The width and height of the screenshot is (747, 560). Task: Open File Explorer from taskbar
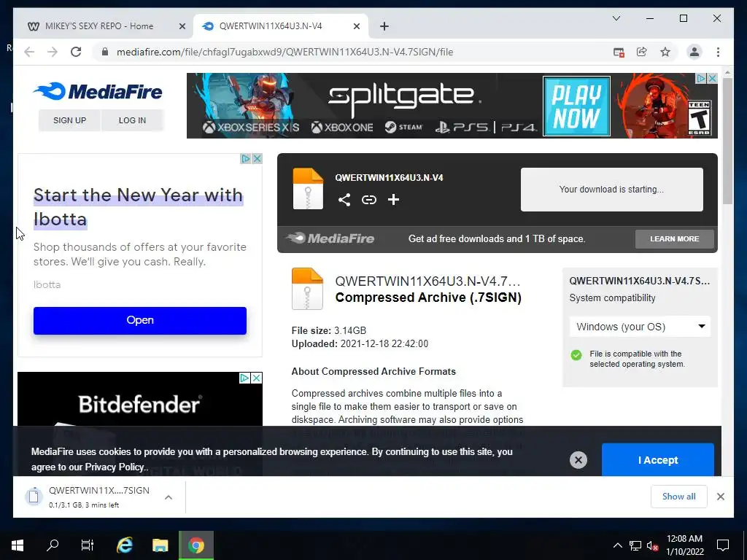160,545
